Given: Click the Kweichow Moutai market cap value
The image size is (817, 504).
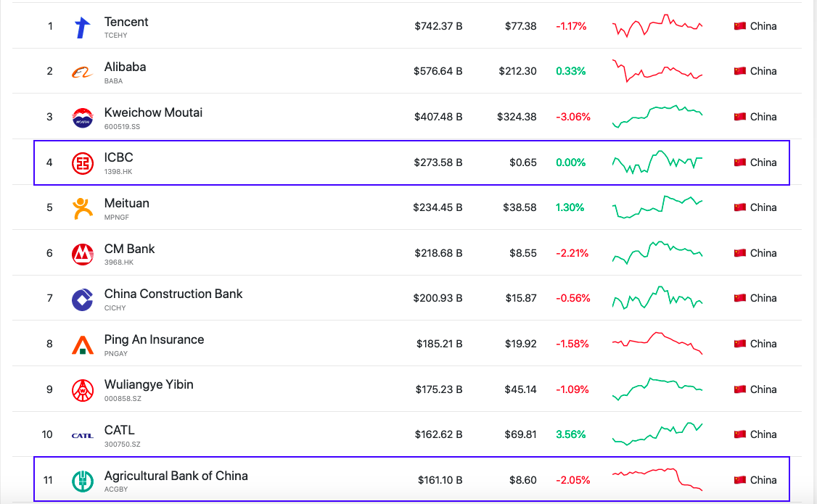Looking at the screenshot, I should click(438, 117).
